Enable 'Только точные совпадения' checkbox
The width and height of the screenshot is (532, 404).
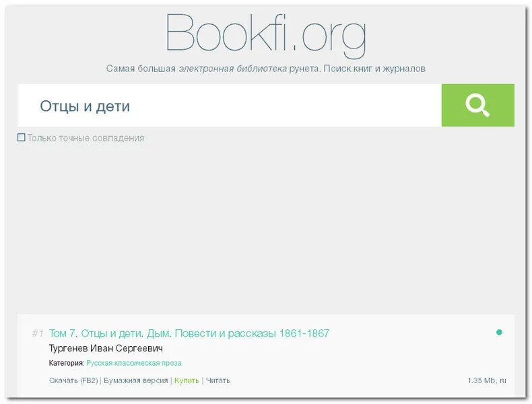tap(22, 137)
